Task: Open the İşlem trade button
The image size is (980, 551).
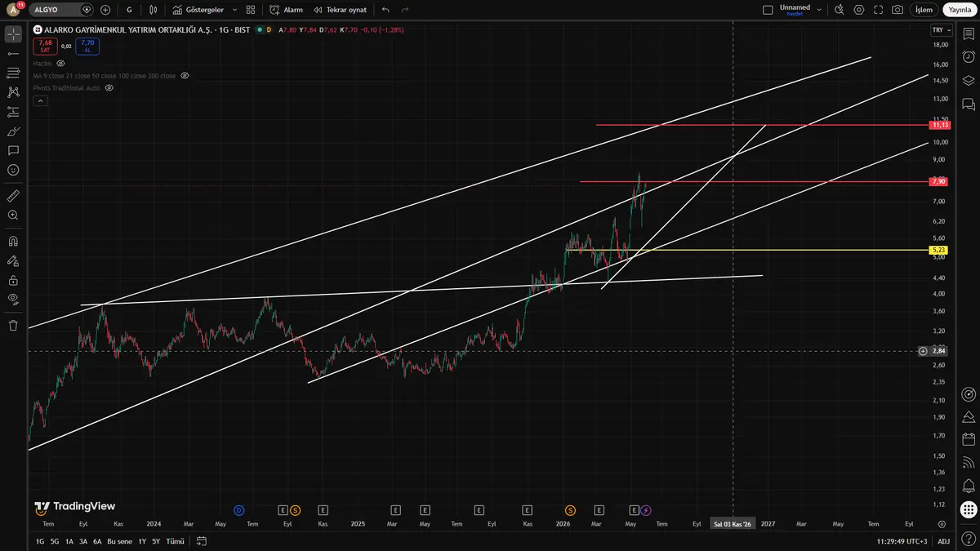Action: [x=924, y=10]
